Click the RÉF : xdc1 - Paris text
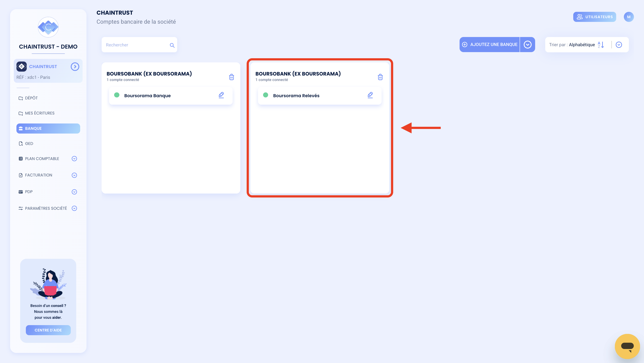Screen dimensions: 644x363 [33, 77]
